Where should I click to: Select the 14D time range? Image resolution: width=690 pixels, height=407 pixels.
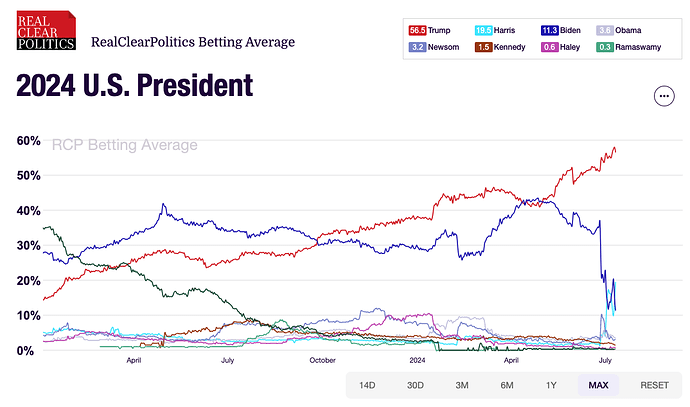click(367, 385)
